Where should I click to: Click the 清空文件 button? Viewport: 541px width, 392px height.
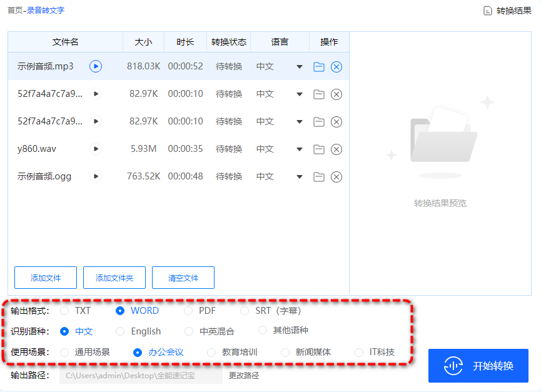pos(183,278)
